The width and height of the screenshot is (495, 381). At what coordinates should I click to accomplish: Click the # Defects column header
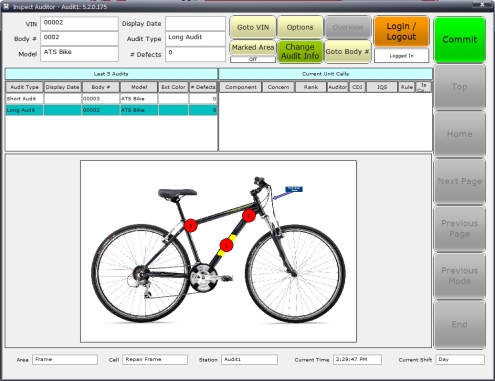point(203,87)
